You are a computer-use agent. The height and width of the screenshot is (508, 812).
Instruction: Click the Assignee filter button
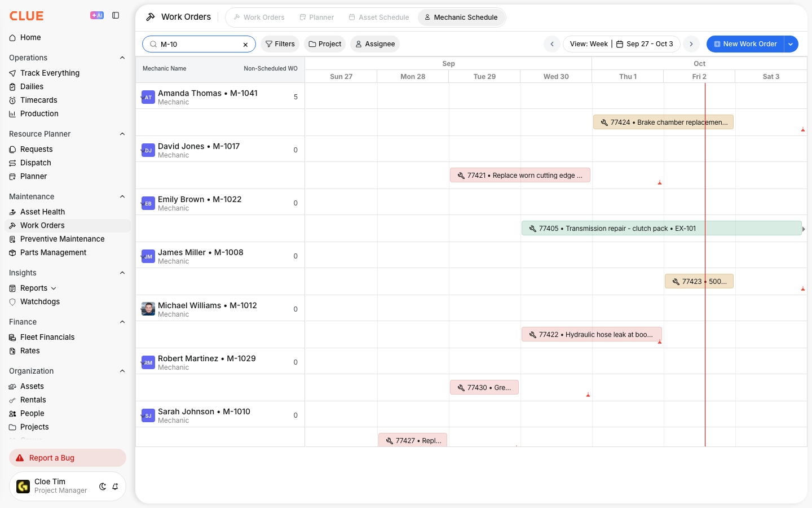point(375,44)
